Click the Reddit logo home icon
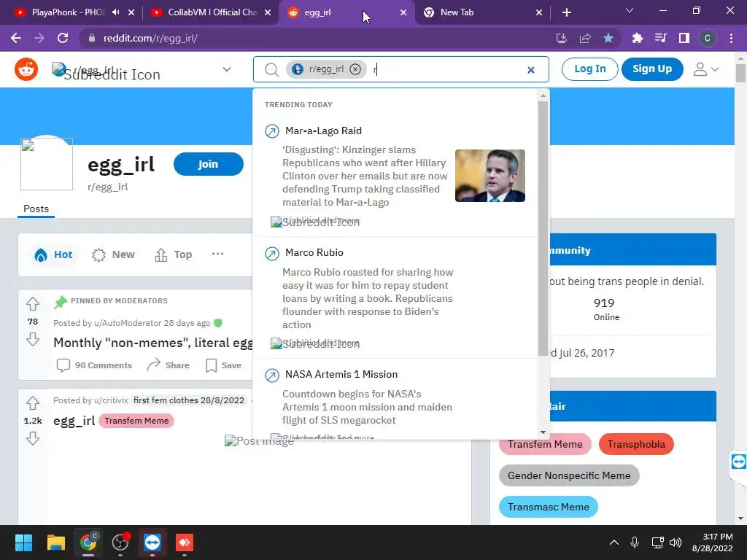 click(26, 69)
